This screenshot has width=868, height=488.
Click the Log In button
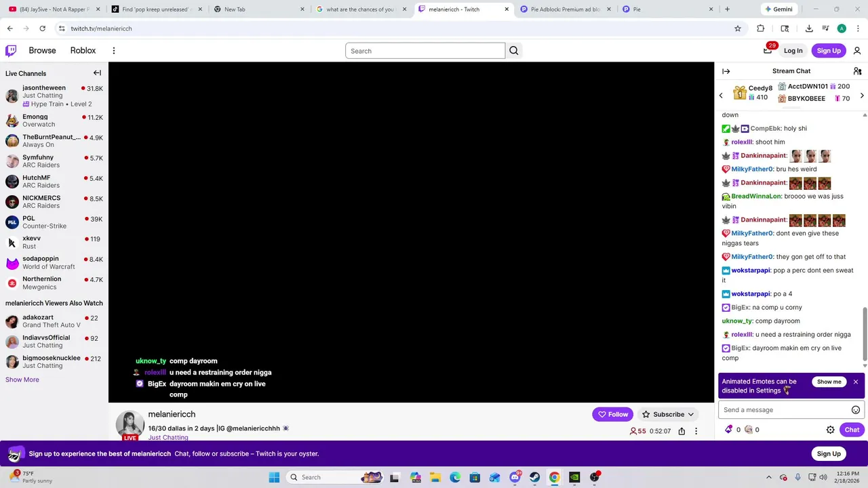(793, 51)
